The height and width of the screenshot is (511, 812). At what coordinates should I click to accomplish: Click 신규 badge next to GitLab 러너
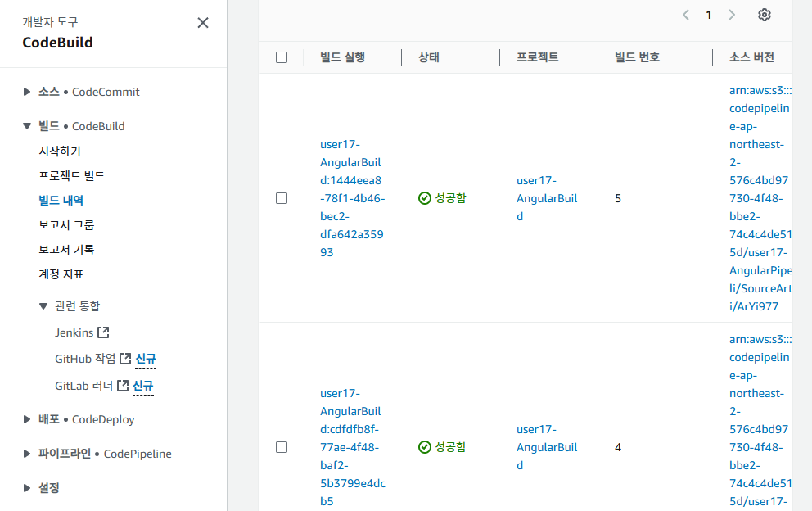(x=143, y=386)
